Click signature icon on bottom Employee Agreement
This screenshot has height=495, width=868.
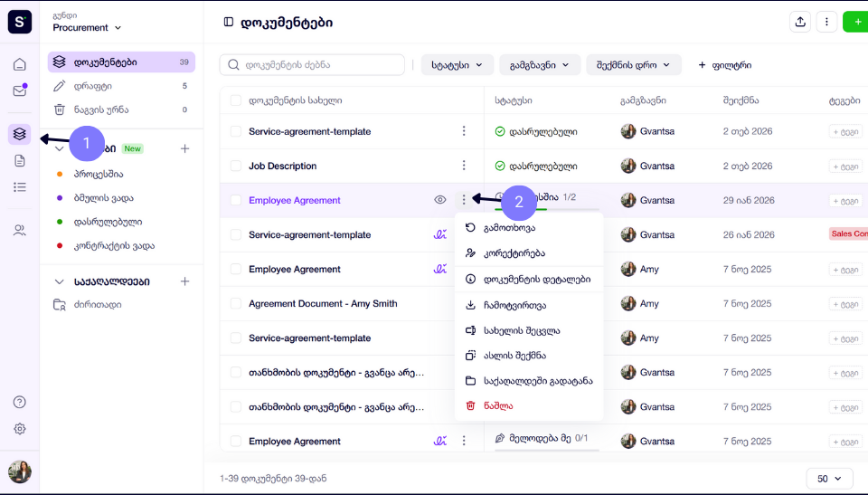pos(440,442)
